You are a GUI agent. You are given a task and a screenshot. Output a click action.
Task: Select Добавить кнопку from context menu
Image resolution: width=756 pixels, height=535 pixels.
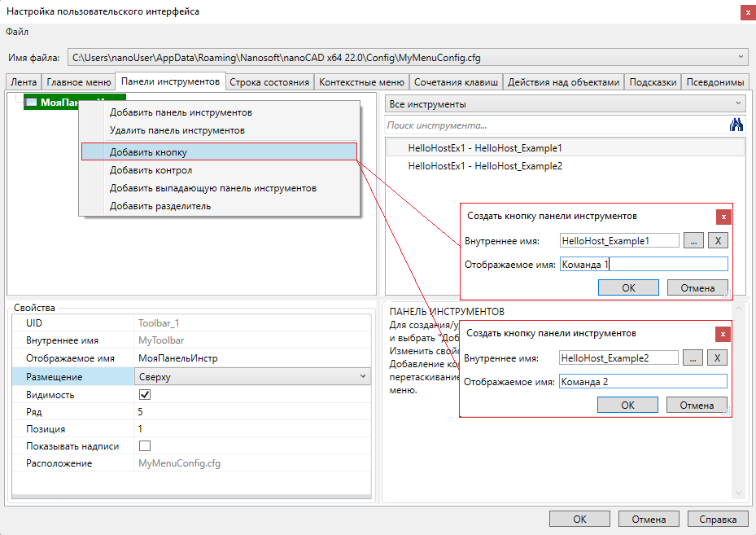click(x=149, y=151)
